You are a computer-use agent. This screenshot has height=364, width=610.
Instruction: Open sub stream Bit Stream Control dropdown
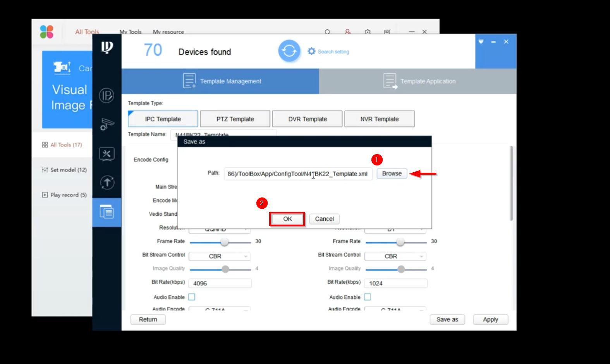[x=395, y=256]
